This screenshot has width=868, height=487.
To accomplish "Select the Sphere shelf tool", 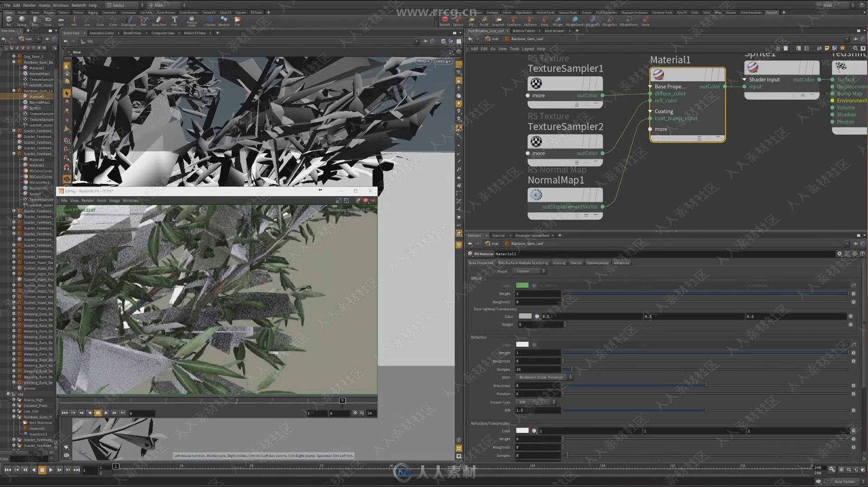I will click(21, 21).
